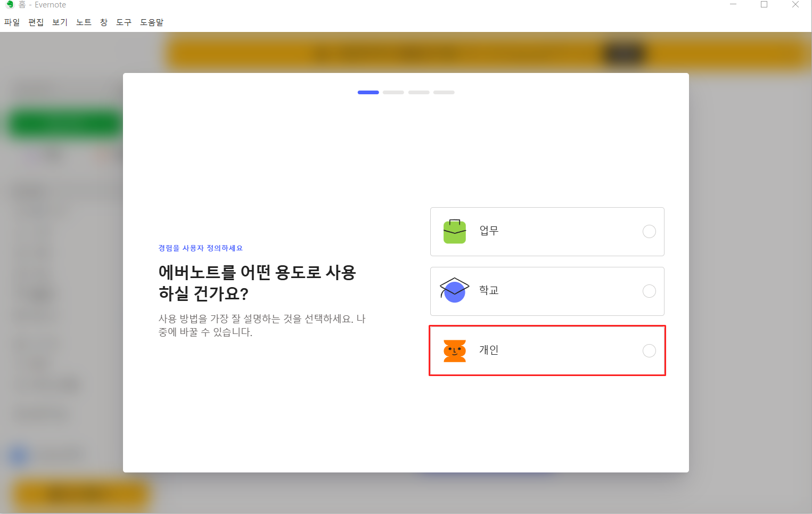Viewport: 812px width, 514px height.
Task: Open the 노트 menu
Action: click(84, 22)
